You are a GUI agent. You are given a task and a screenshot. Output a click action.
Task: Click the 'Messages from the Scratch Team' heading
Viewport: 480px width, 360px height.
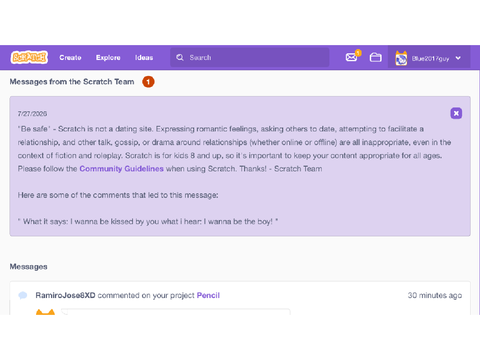72,82
